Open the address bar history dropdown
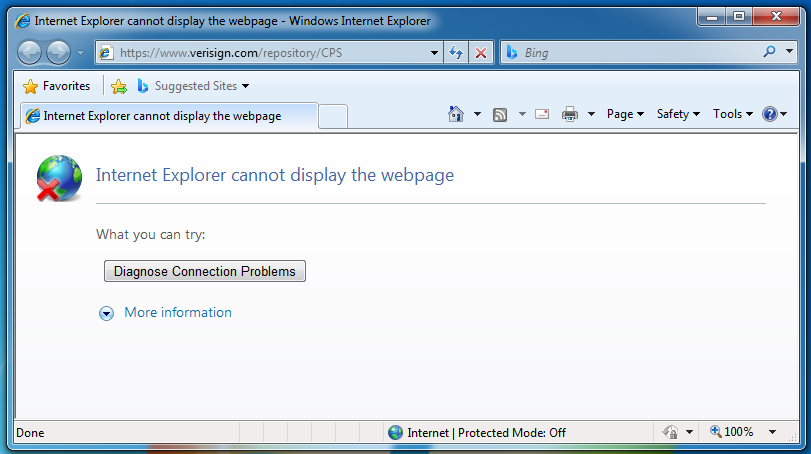 pos(434,53)
